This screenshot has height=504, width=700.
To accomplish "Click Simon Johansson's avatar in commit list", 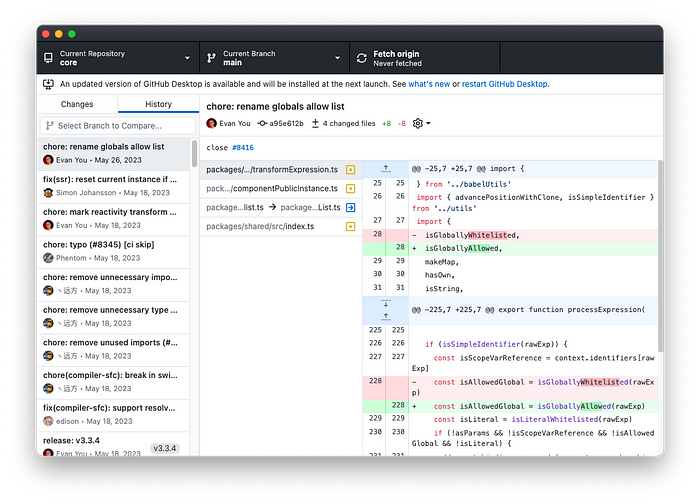I will (x=48, y=193).
